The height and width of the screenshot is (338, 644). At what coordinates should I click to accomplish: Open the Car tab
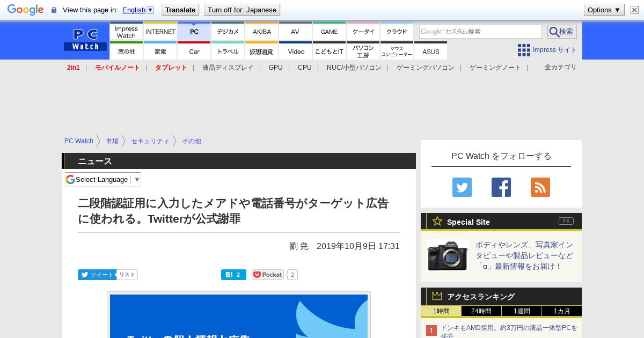point(194,51)
